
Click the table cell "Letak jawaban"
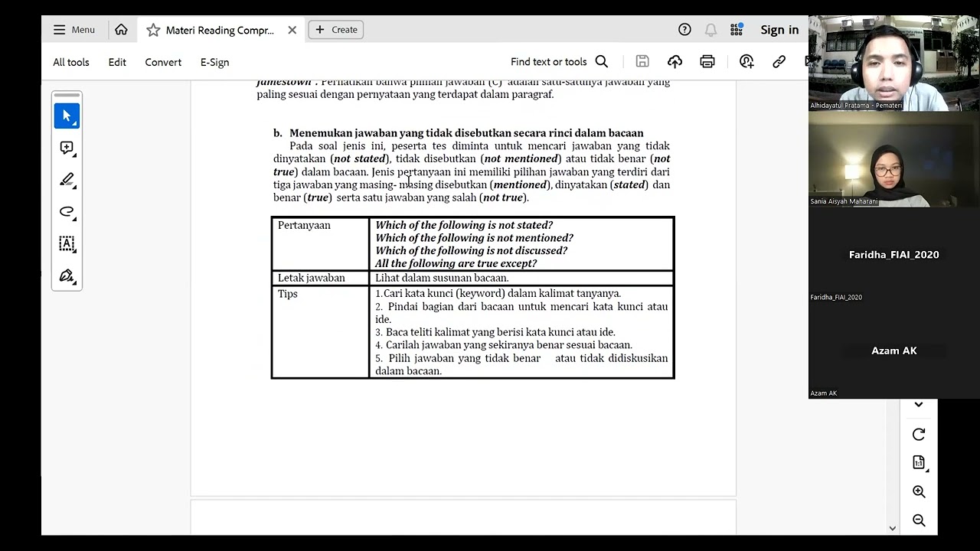coord(321,278)
